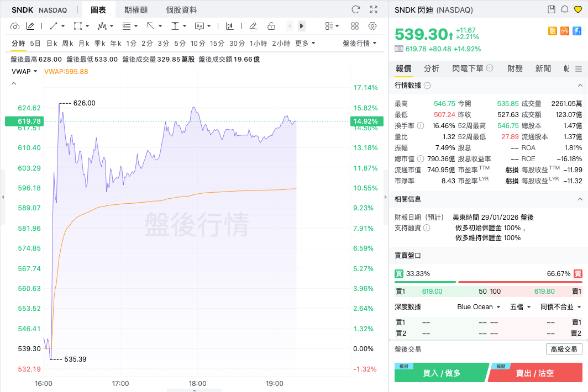Click the bottom chart expand handle

pyautogui.click(x=195, y=390)
